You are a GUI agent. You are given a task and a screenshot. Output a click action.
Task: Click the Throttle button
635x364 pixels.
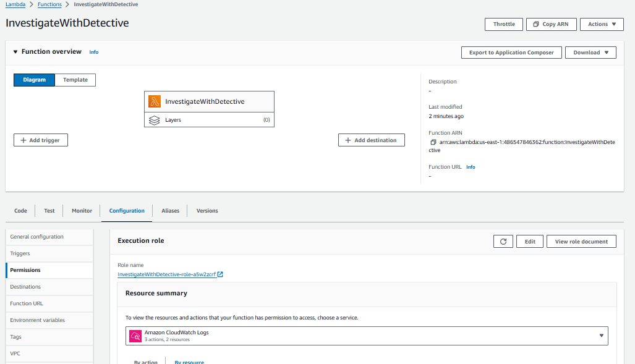[x=504, y=24]
